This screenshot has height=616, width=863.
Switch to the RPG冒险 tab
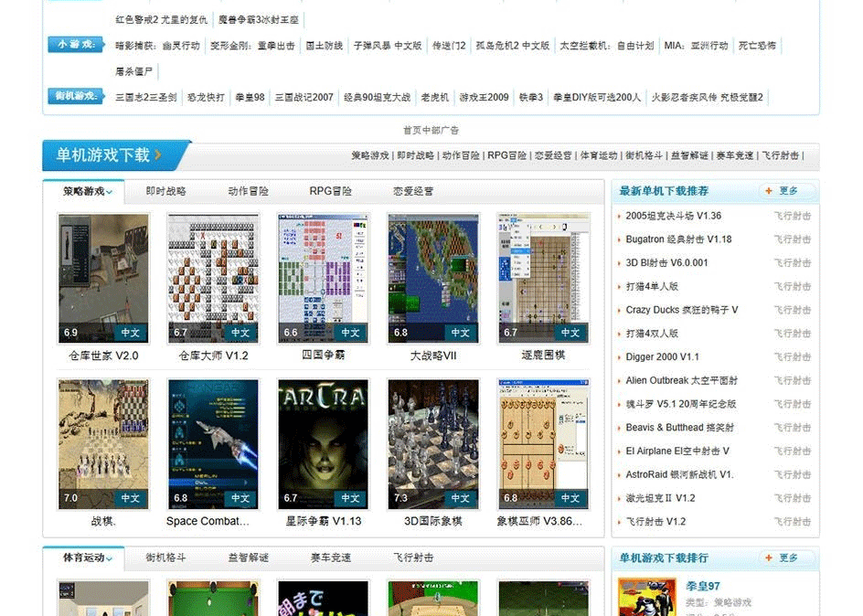coord(330,191)
